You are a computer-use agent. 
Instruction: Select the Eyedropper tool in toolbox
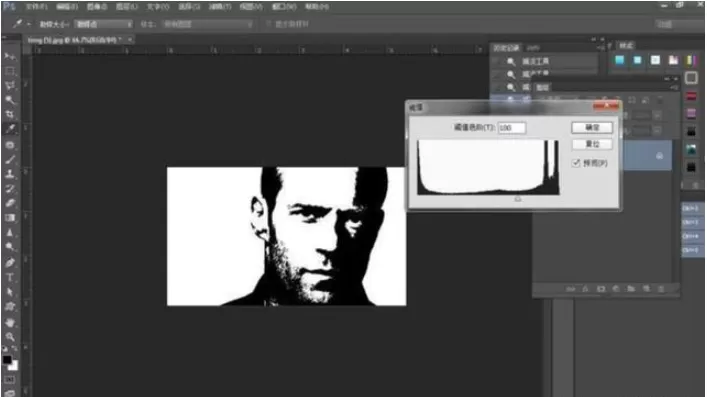pos(9,129)
